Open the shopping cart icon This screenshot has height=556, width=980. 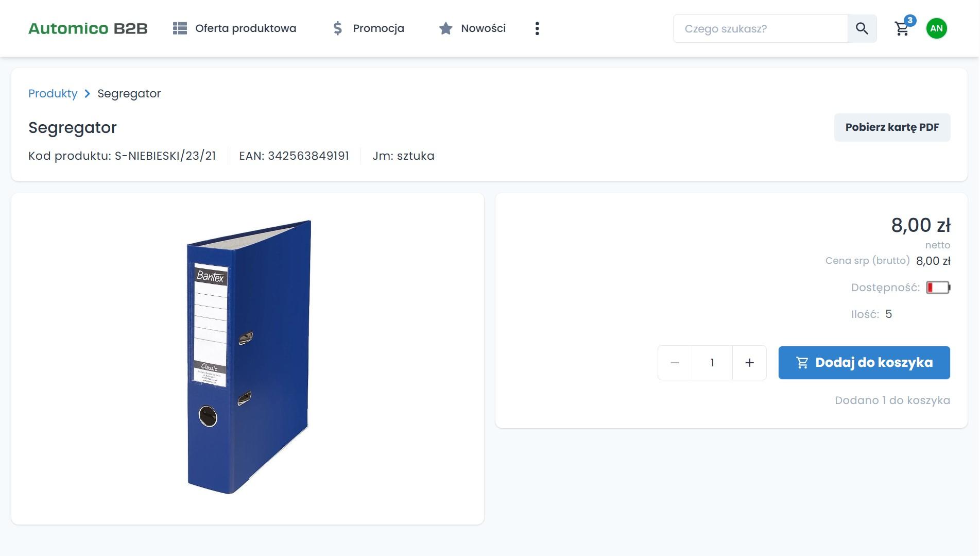click(x=902, y=29)
